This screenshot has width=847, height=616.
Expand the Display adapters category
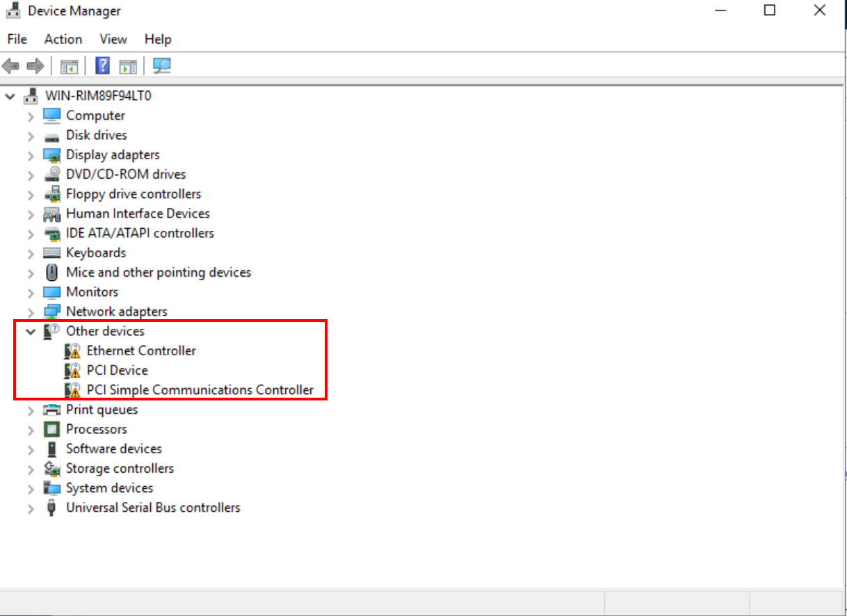31,155
